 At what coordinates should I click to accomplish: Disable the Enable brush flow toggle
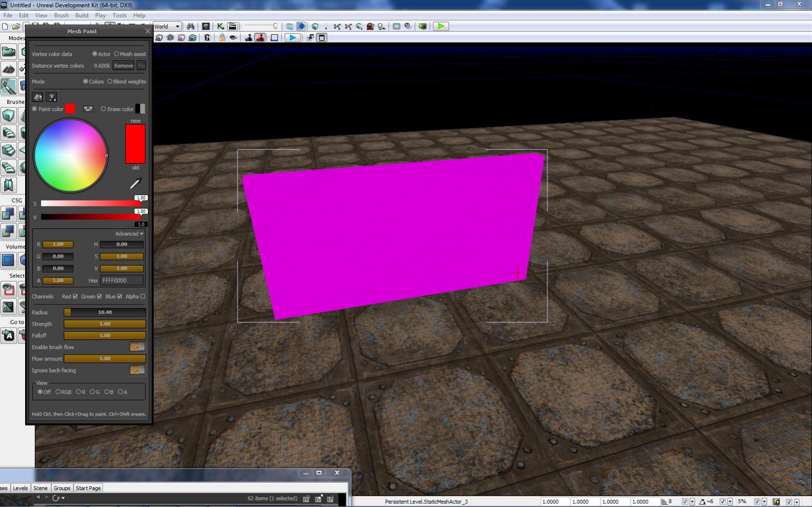tap(137, 347)
